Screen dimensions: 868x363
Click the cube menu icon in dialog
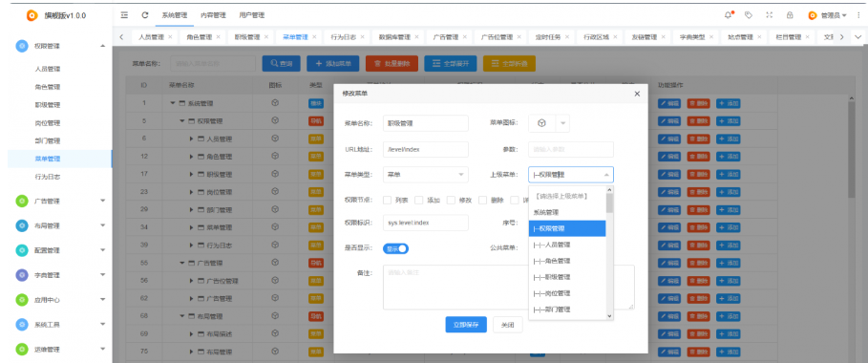pyautogui.click(x=542, y=123)
